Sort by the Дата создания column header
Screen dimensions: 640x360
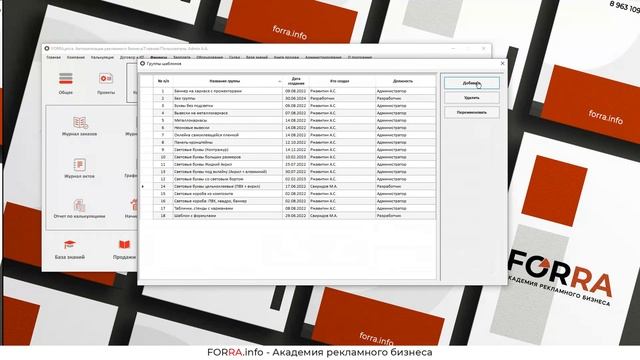[x=296, y=81]
